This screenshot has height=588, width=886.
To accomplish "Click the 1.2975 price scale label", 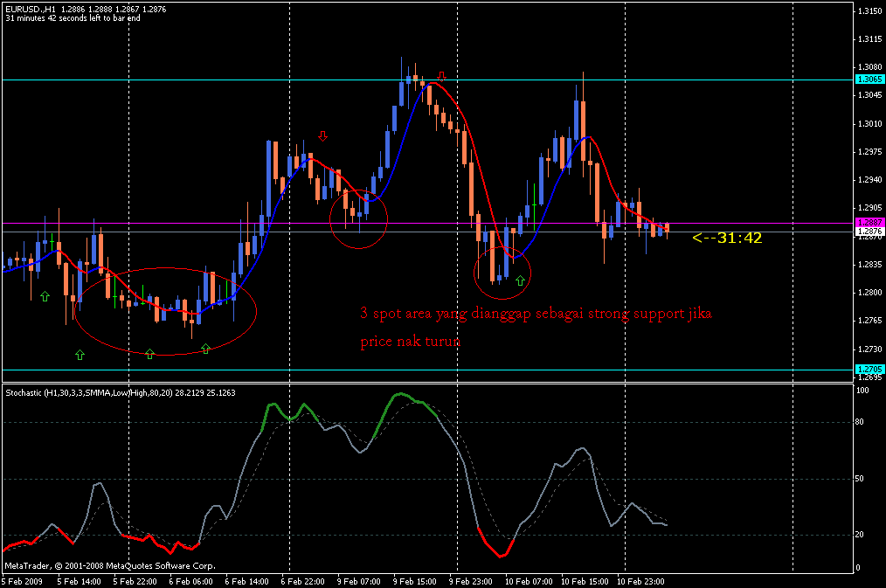I will (x=870, y=152).
